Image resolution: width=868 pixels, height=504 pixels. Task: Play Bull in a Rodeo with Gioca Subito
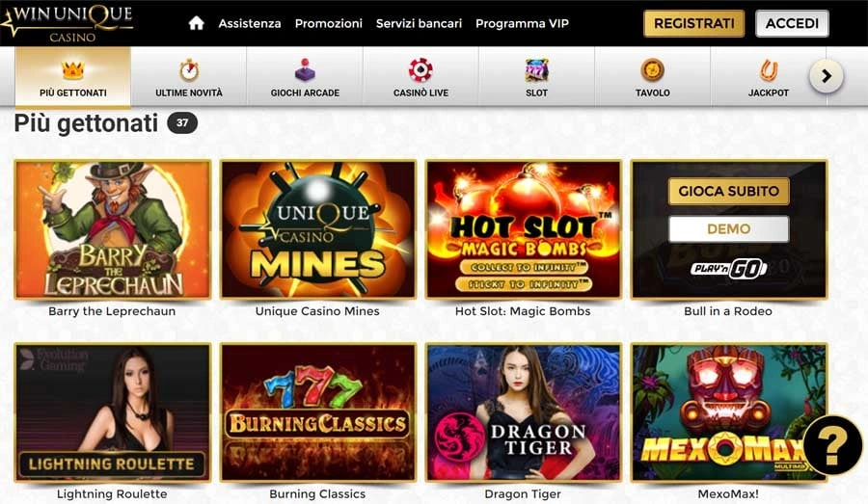pyautogui.click(x=728, y=191)
